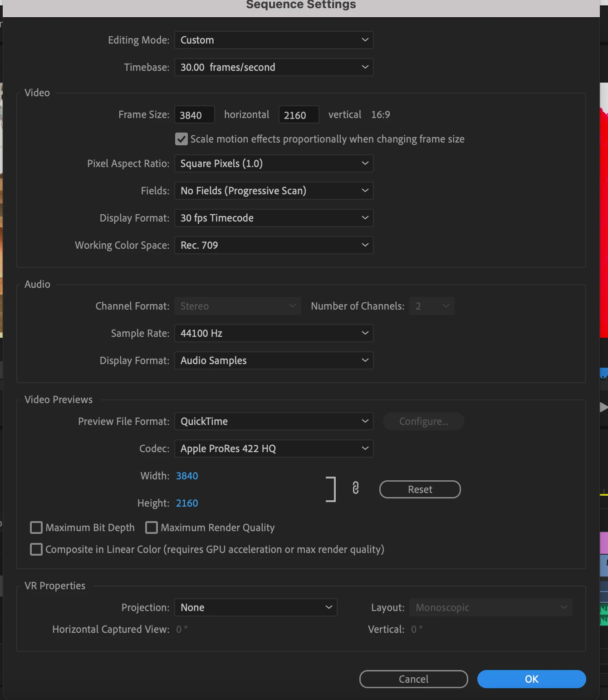Enable Maximum Render Quality checkbox
Screen dimensions: 608x700
tap(152, 527)
